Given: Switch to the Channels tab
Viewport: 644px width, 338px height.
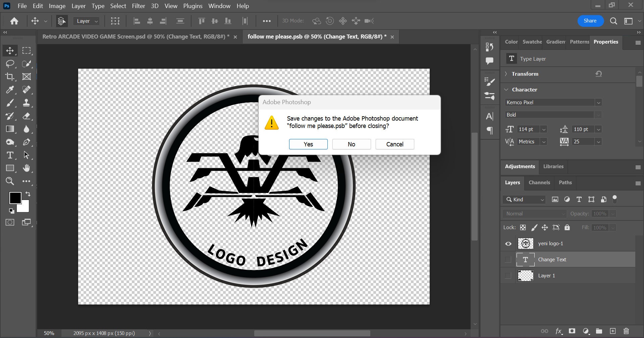Looking at the screenshot, I should click(x=539, y=183).
